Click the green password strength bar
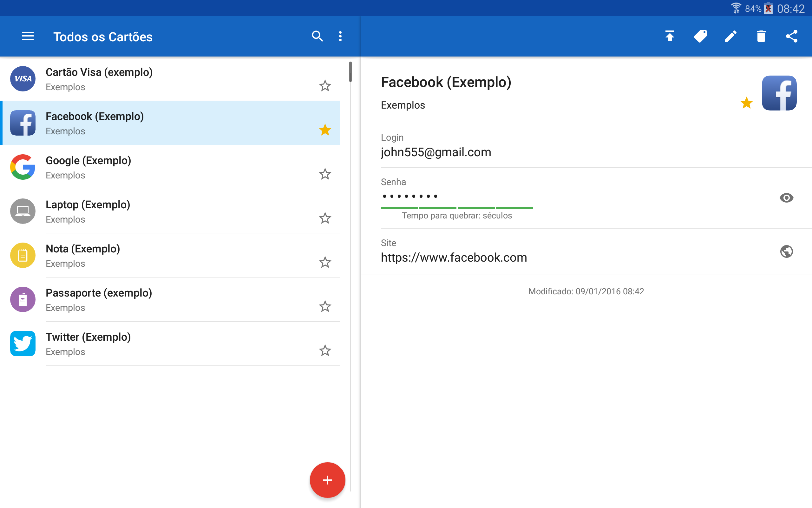Screen dimensions: 812x508 coord(457,208)
